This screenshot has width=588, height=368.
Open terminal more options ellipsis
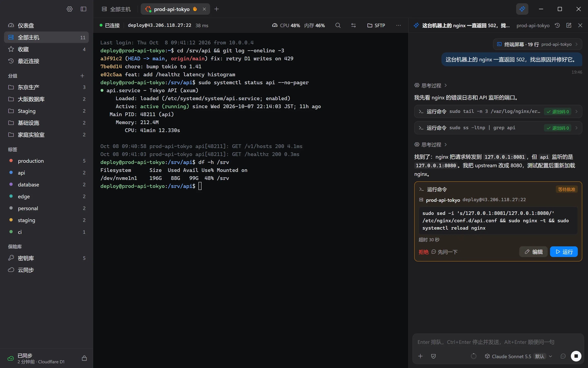tap(399, 25)
